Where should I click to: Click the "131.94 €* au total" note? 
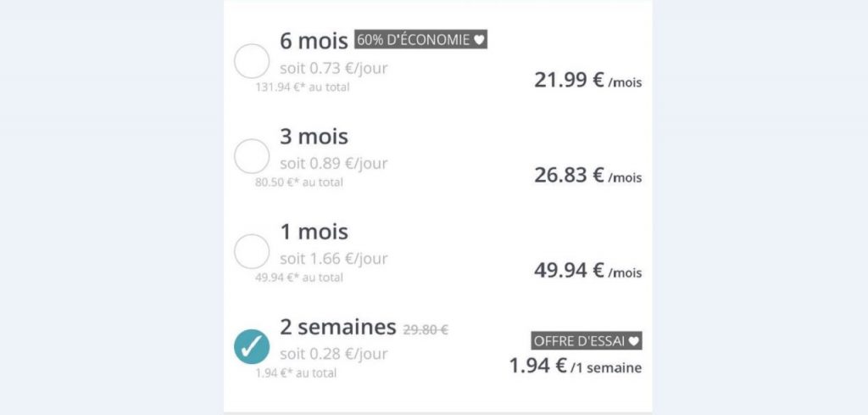[303, 87]
